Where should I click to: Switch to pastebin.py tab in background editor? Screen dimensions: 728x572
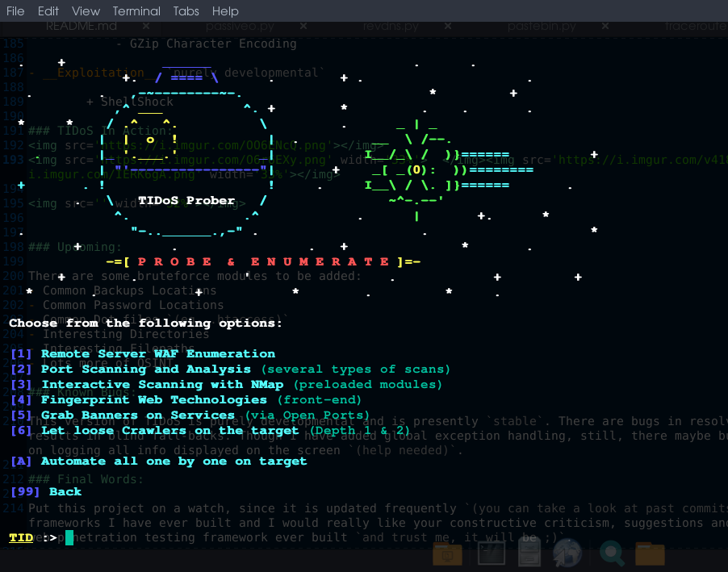[x=542, y=26]
